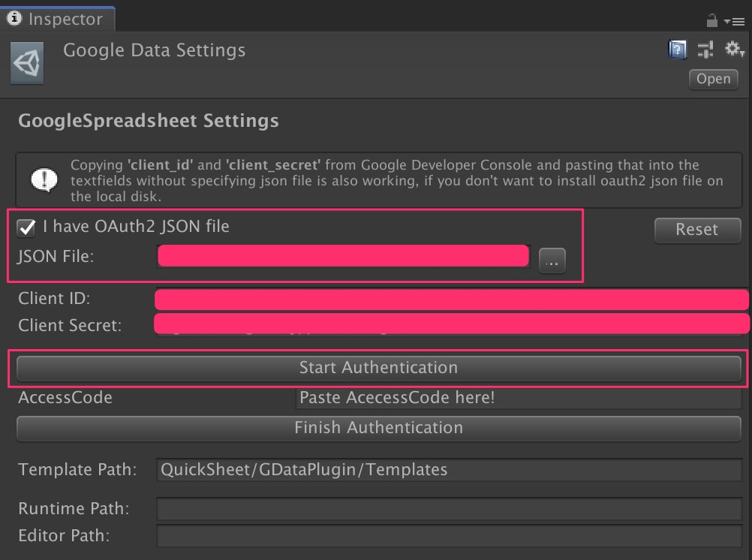Click the Template Path text field
Screen dimensions: 752x560
(x=449, y=470)
